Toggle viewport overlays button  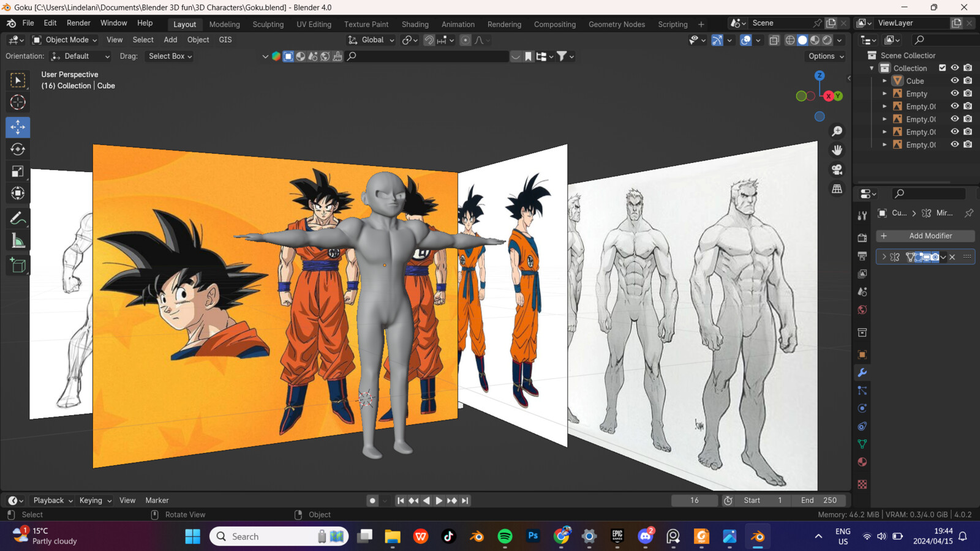pyautogui.click(x=745, y=40)
